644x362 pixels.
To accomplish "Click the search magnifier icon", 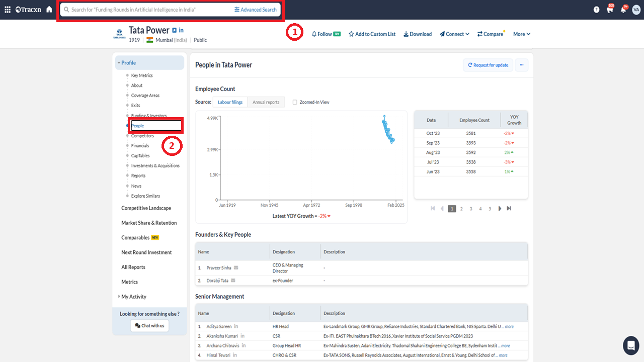I will point(66,10).
